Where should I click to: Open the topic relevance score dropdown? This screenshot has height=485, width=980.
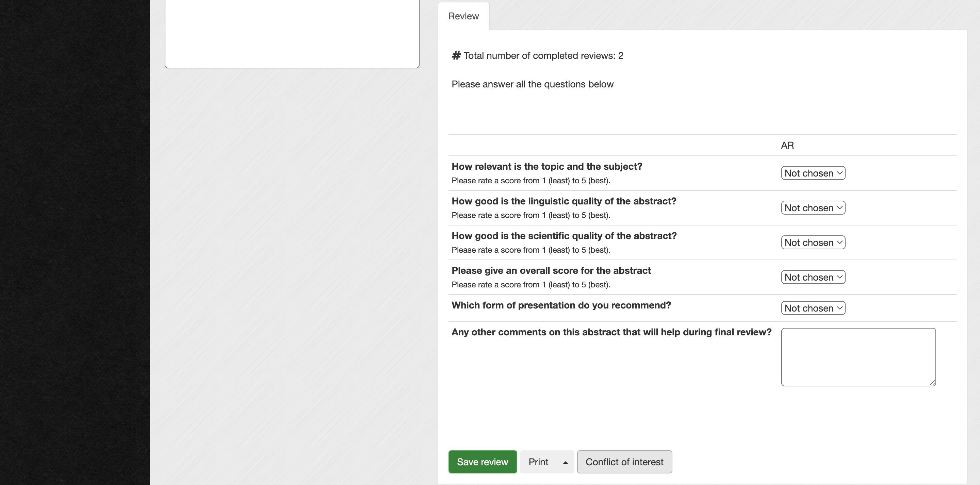tap(813, 173)
